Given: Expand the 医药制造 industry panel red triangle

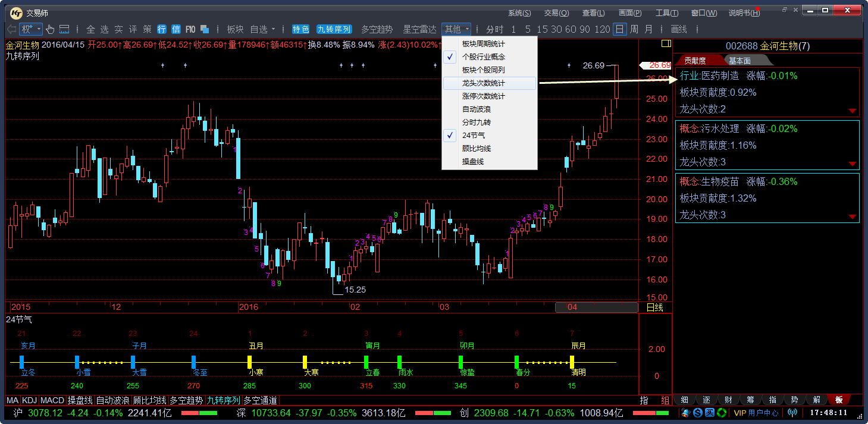Looking at the screenshot, I should pos(852,111).
